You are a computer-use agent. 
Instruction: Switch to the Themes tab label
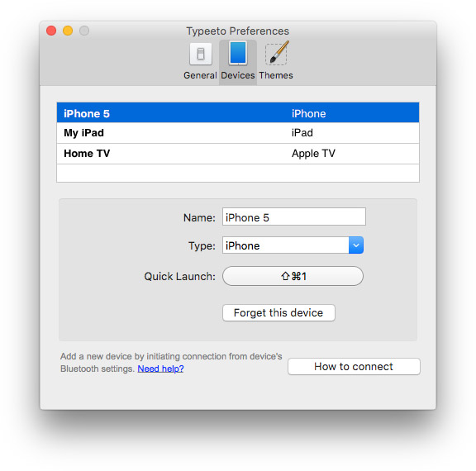[x=276, y=75]
